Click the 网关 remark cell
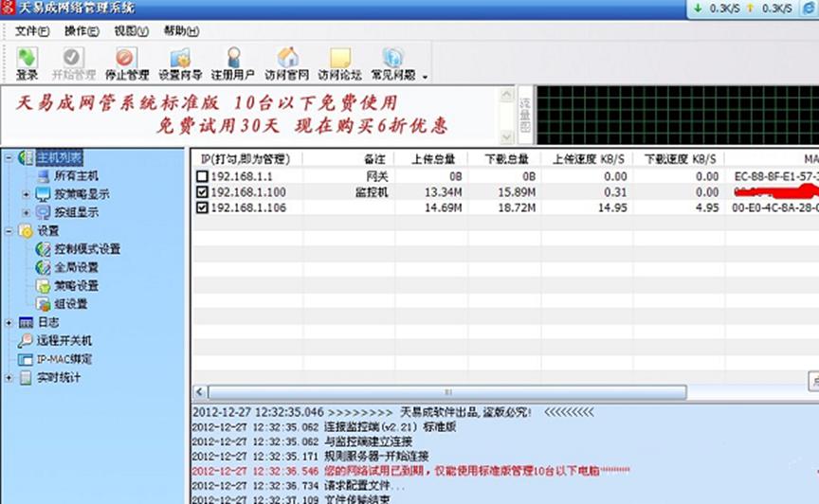Screen dimensions: 819x504 coord(377,176)
